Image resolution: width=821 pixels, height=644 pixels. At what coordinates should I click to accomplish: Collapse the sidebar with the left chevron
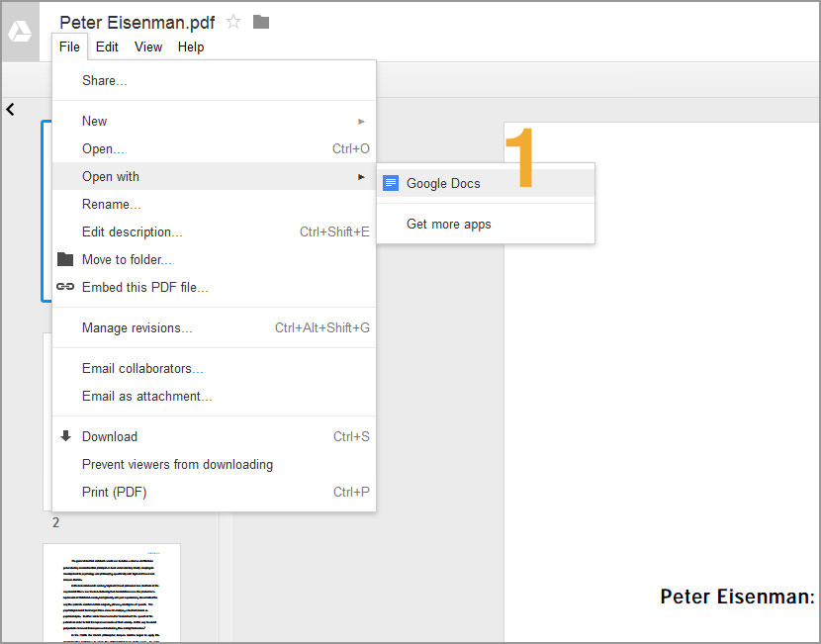pyautogui.click(x=10, y=109)
